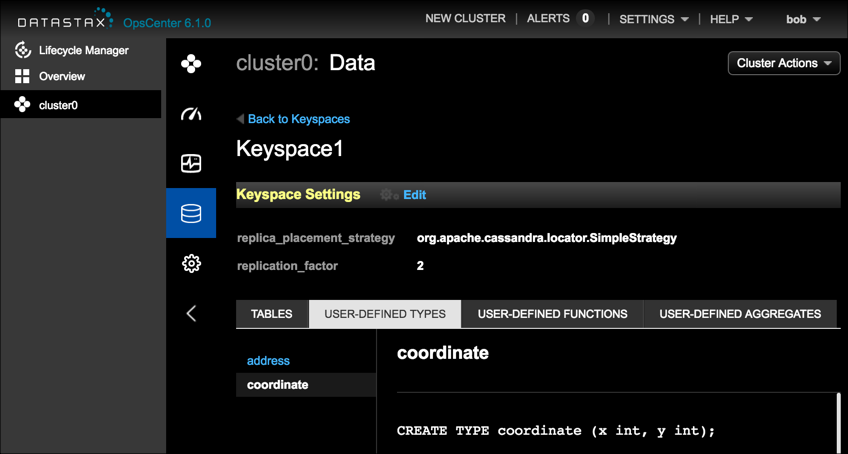Click the SimpleStrategy value text
848x454 pixels.
547,238
